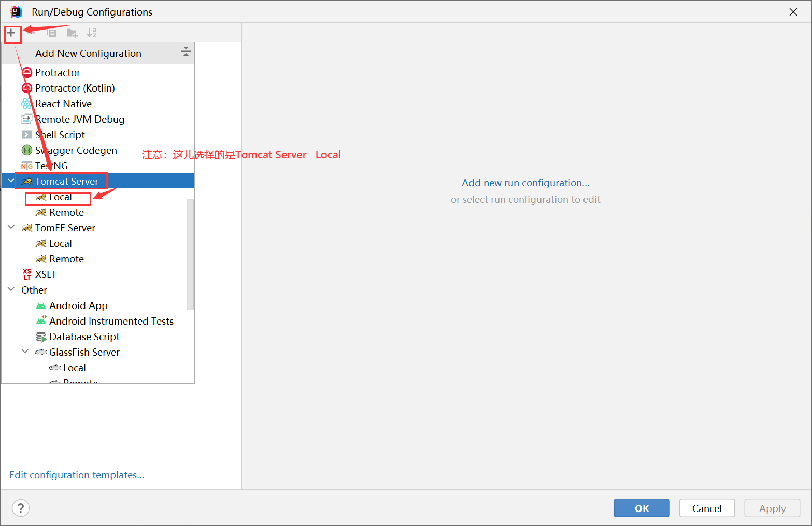Click the Remove configuration minus icon

tap(31, 33)
